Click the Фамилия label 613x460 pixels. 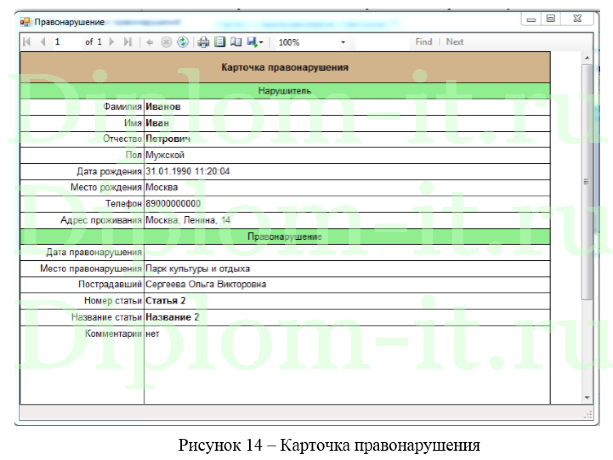pyautogui.click(x=122, y=107)
